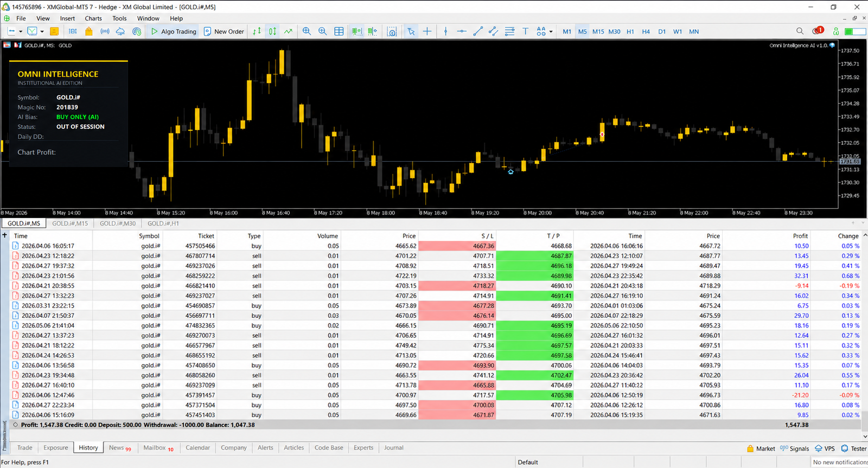Select the M15 timeframe
The width and height of the screenshot is (868, 468).
[598, 31]
